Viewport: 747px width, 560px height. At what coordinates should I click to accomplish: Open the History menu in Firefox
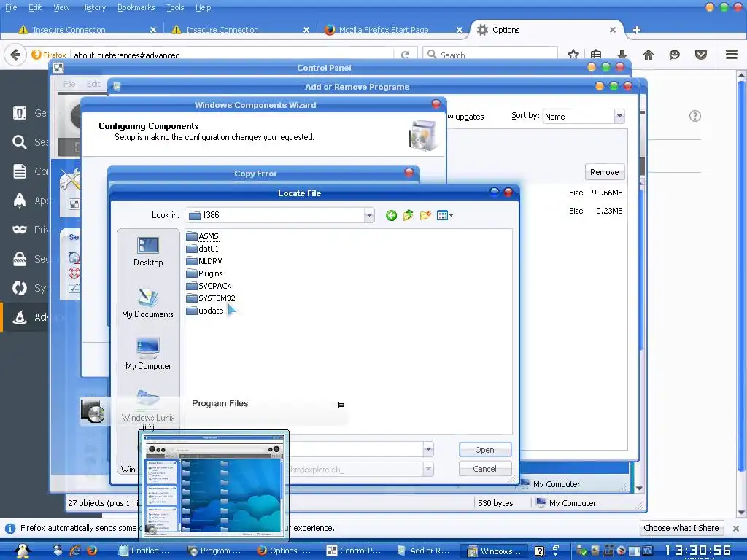coord(93,7)
